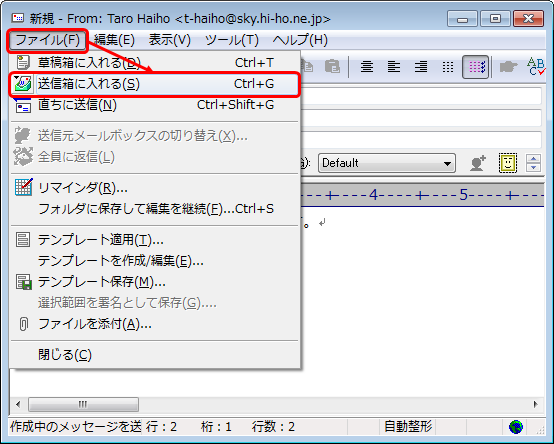Select 送信箱に入れる(S) from the menu

[154, 84]
